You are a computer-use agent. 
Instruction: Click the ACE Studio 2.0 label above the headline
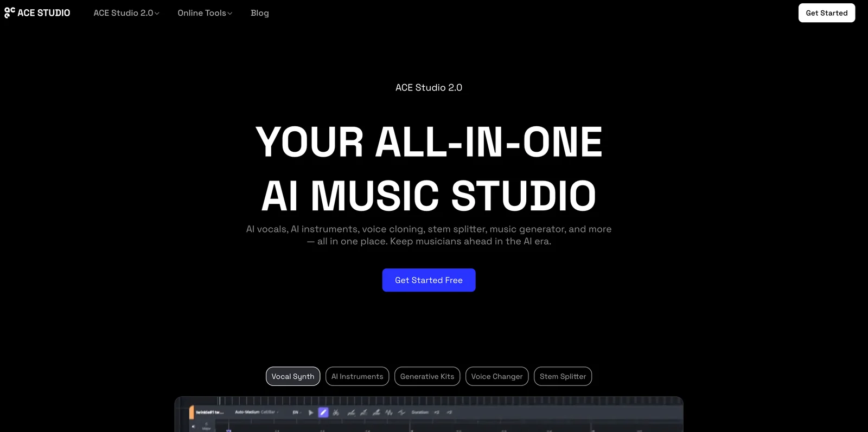tap(429, 88)
